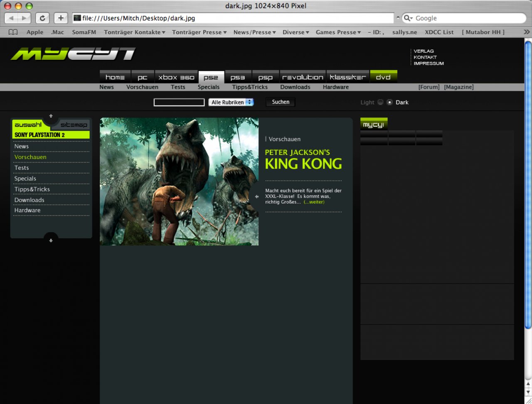Viewport: 532px width, 404px height.
Task: Open the Apple bookmark
Action: pyautogui.click(x=35, y=32)
